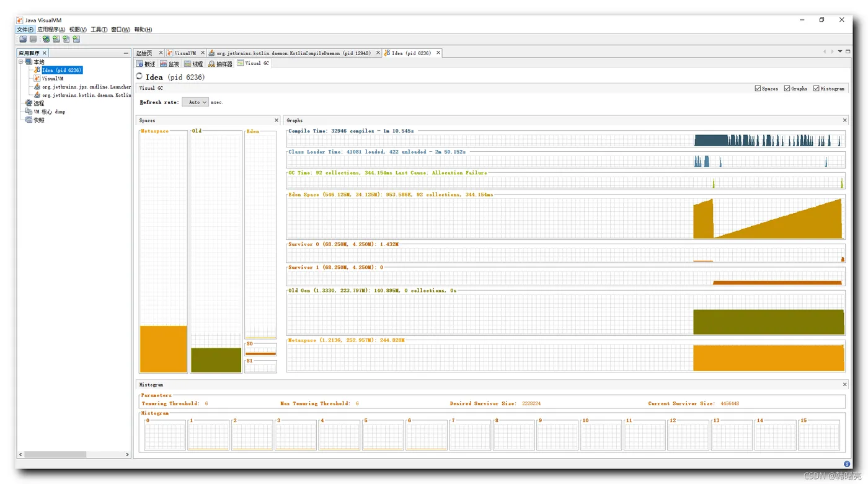Minimize the 应用程序 side panel

tap(126, 53)
